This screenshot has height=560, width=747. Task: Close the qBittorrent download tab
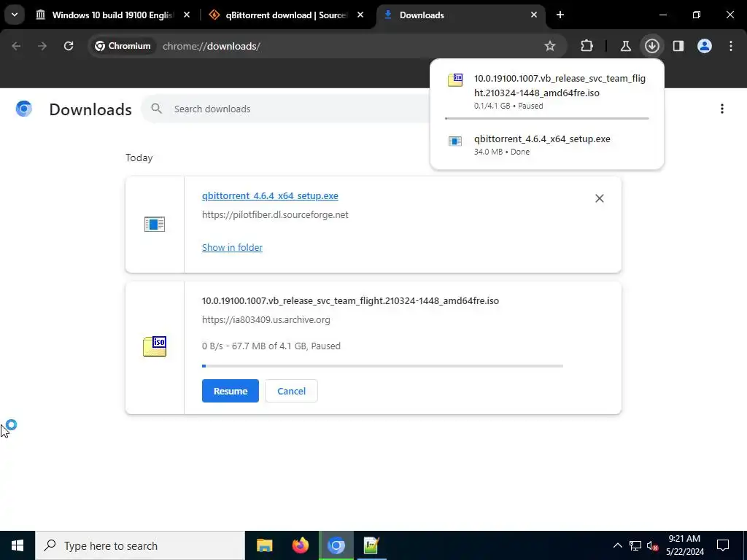pyautogui.click(x=360, y=15)
